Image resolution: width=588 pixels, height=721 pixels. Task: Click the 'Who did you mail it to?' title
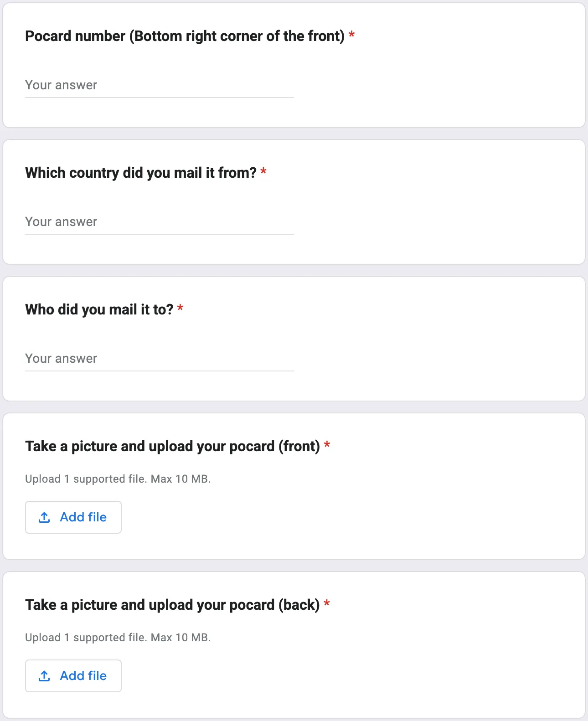click(x=99, y=309)
